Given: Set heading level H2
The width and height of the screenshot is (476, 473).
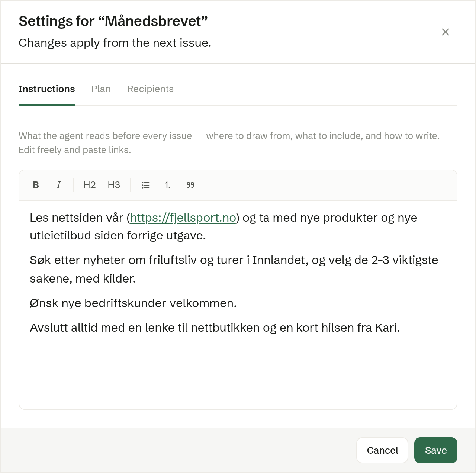Looking at the screenshot, I should pos(90,185).
